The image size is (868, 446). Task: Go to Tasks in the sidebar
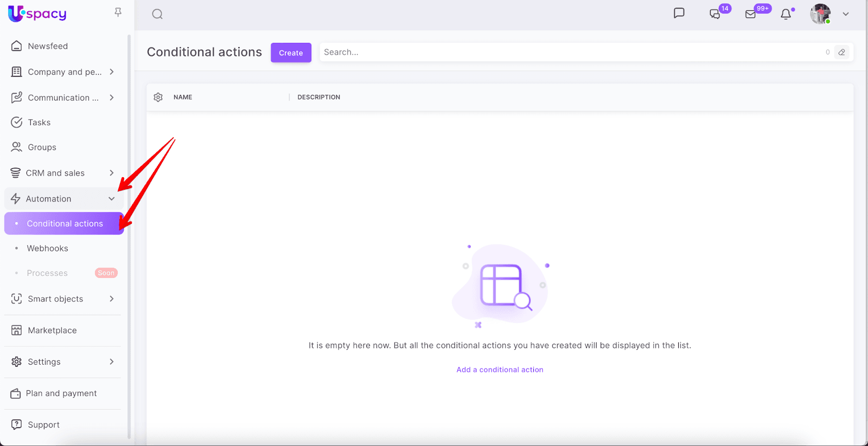tap(39, 122)
